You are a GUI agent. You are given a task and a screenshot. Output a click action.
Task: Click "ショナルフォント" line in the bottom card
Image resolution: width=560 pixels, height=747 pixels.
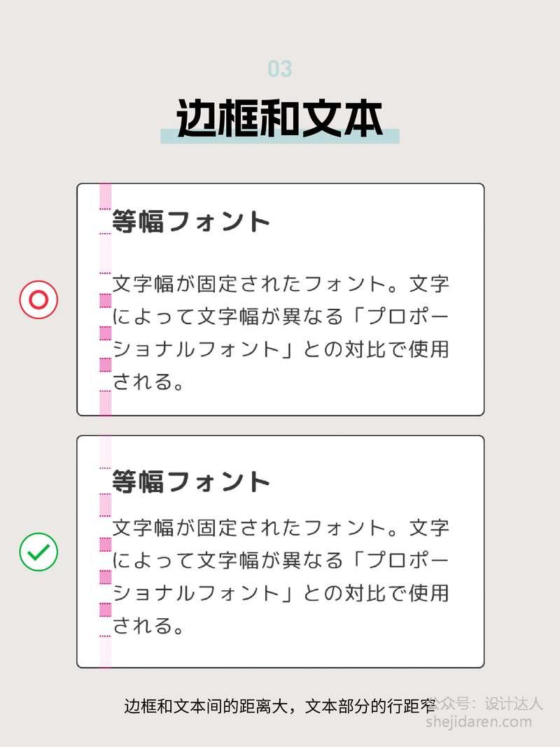[280, 593]
